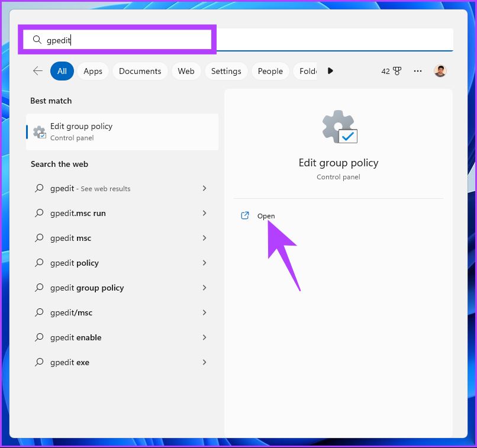Click the large Edit group policy icon
The width and height of the screenshot is (477, 448).
(339, 127)
